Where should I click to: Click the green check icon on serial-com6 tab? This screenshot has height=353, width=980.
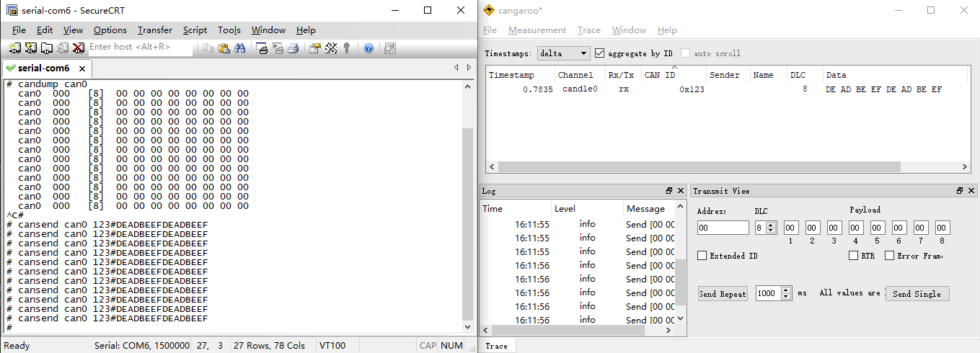(x=10, y=68)
